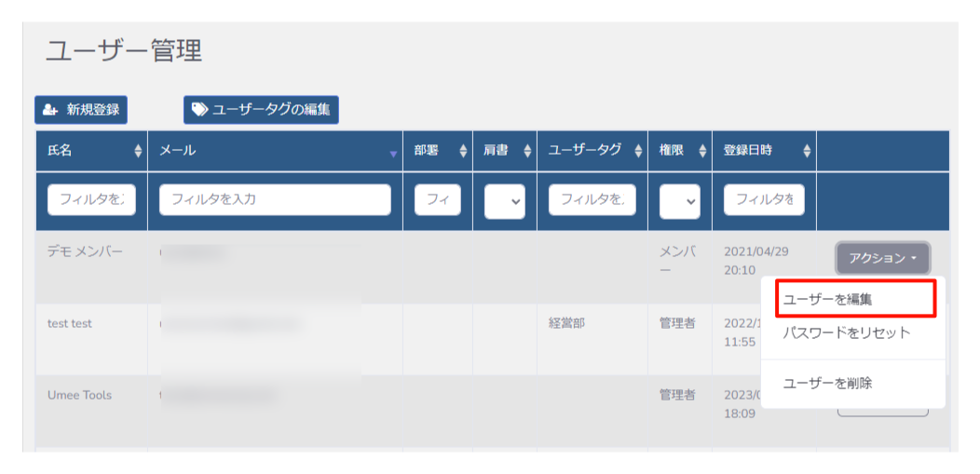
Task: Select ユーザーを削除 menu option
Action: click(827, 383)
